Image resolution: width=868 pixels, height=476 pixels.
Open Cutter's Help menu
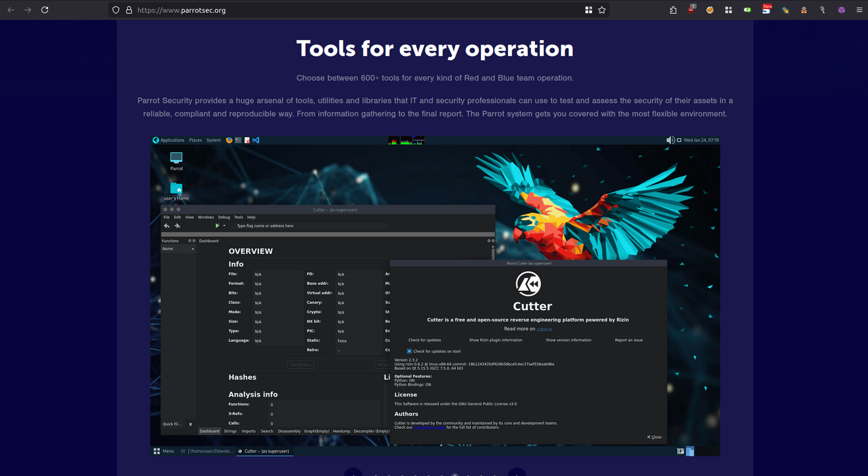pos(251,217)
